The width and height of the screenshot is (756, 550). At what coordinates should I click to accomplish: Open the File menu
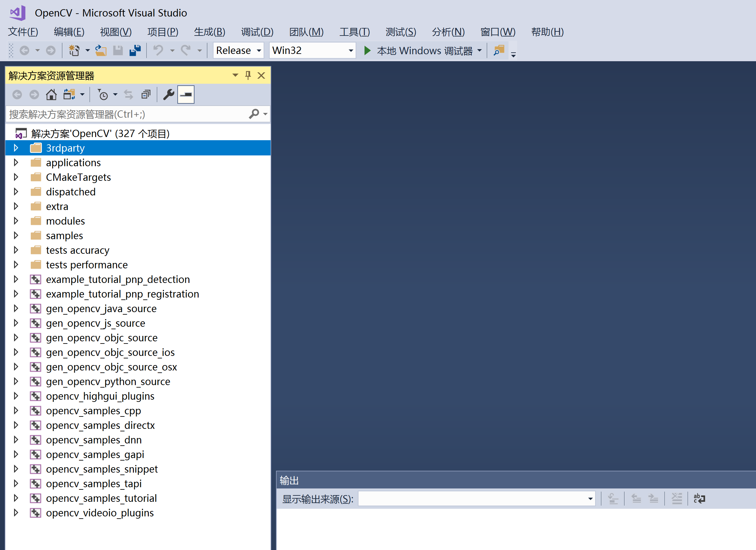(x=23, y=32)
